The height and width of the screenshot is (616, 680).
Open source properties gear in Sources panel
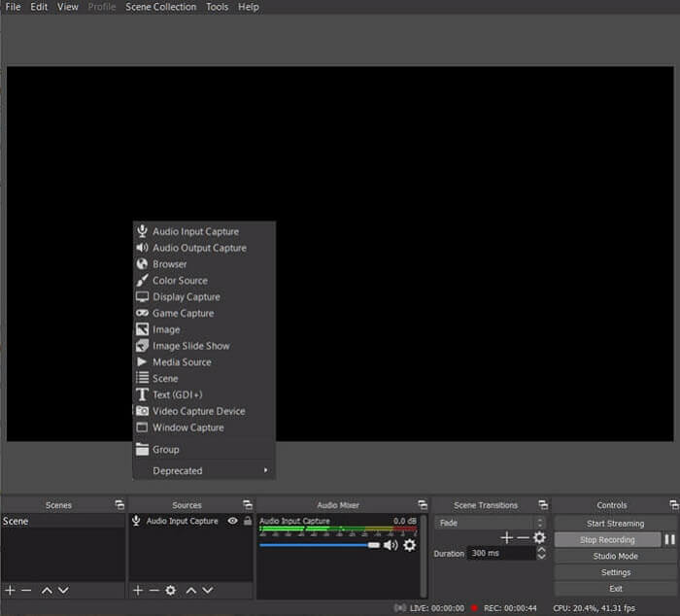pyautogui.click(x=171, y=590)
